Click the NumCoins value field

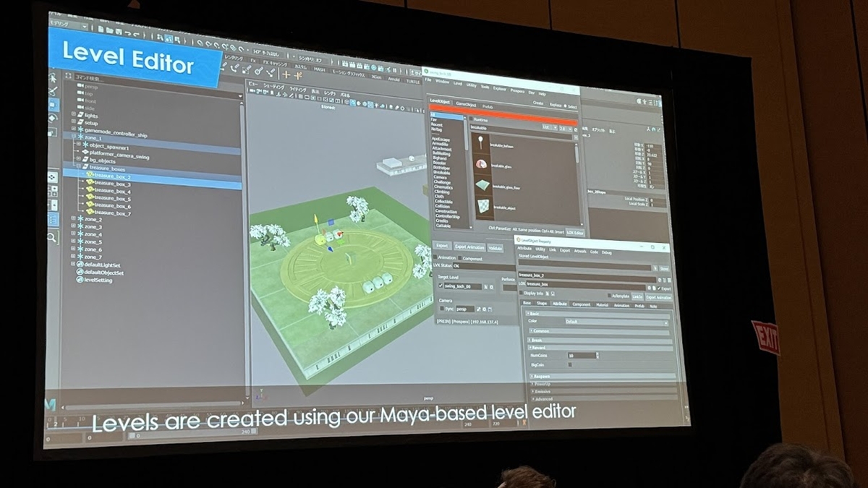pyautogui.click(x=582, y=355)
